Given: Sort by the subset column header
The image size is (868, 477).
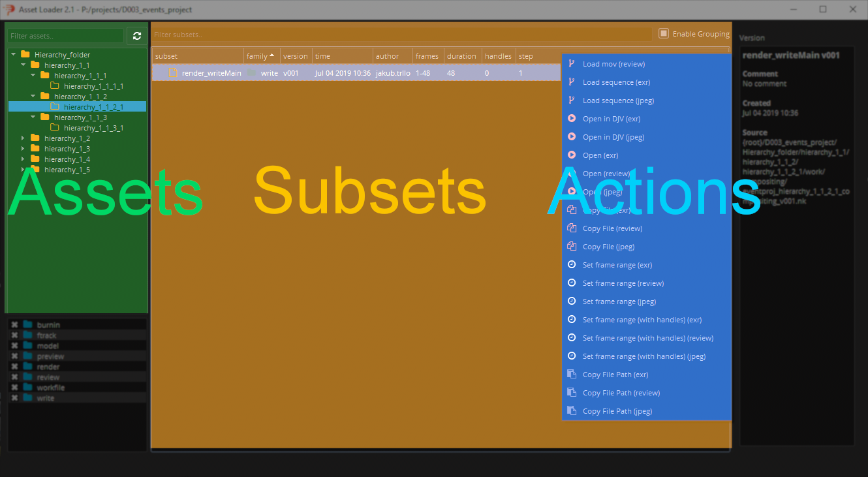Looking at the screenshot, I should [x=198, y=56].
